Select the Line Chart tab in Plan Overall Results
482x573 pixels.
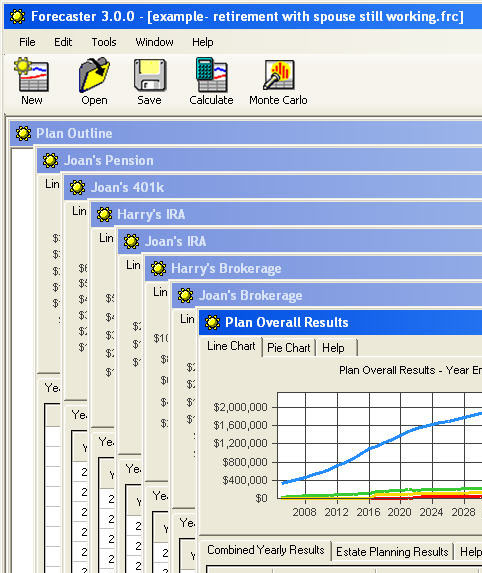231,346
